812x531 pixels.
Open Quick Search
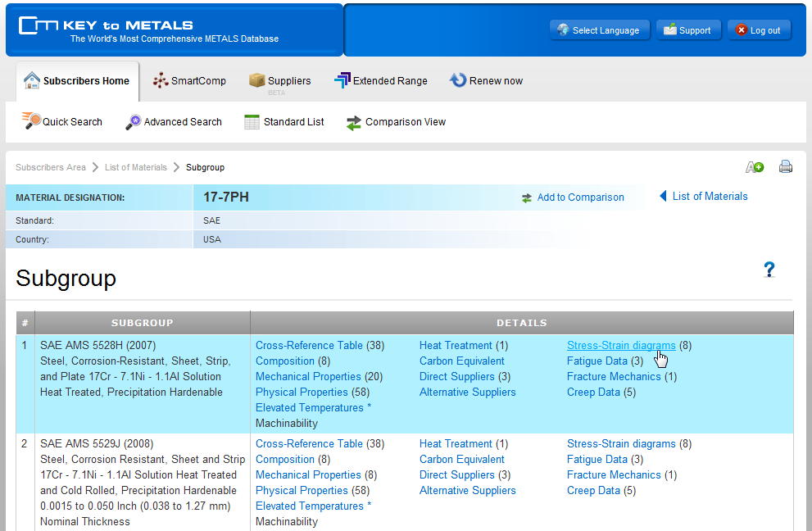[x=62, y=122]
